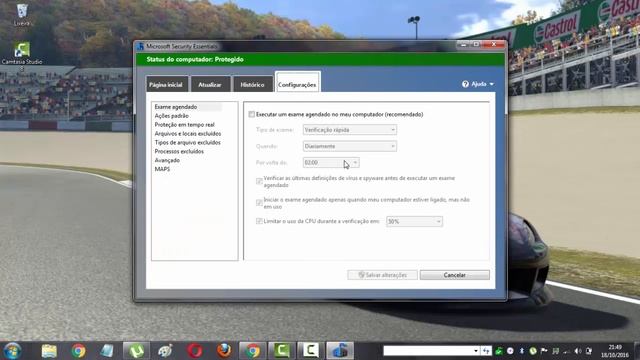The height and width of the screenshot is (360, 640).
Task: Open the taskbar address bar dropdown arrow
Action: click(476, 351)
